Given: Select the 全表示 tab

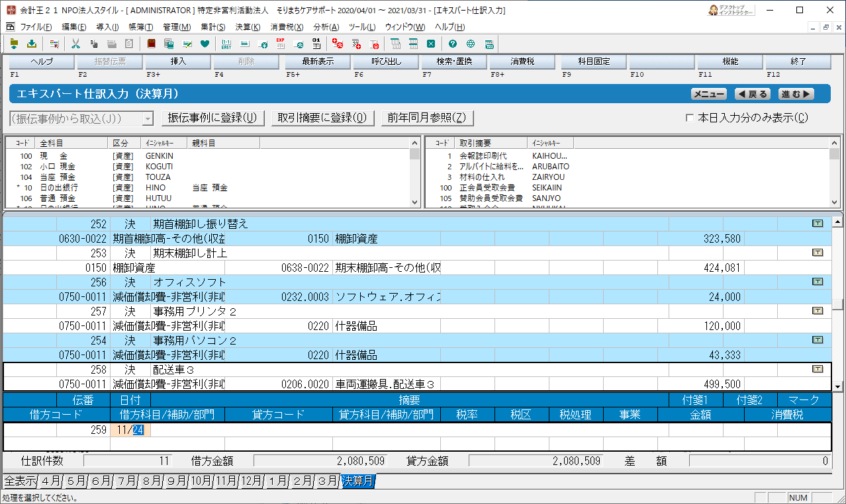Looking at the screenshot, I should 20,482.
